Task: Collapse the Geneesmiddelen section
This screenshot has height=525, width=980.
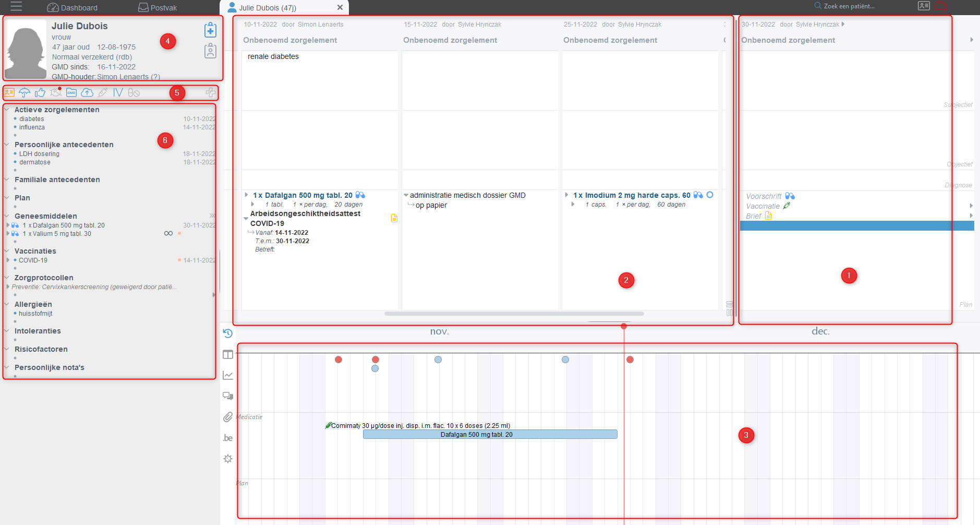Action: [7, 216]
